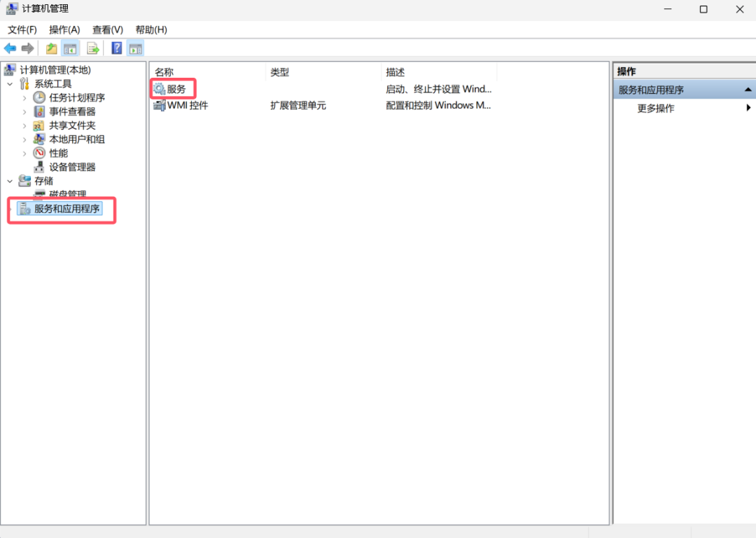Click the 存储 icon in tree

pos(24,181)
